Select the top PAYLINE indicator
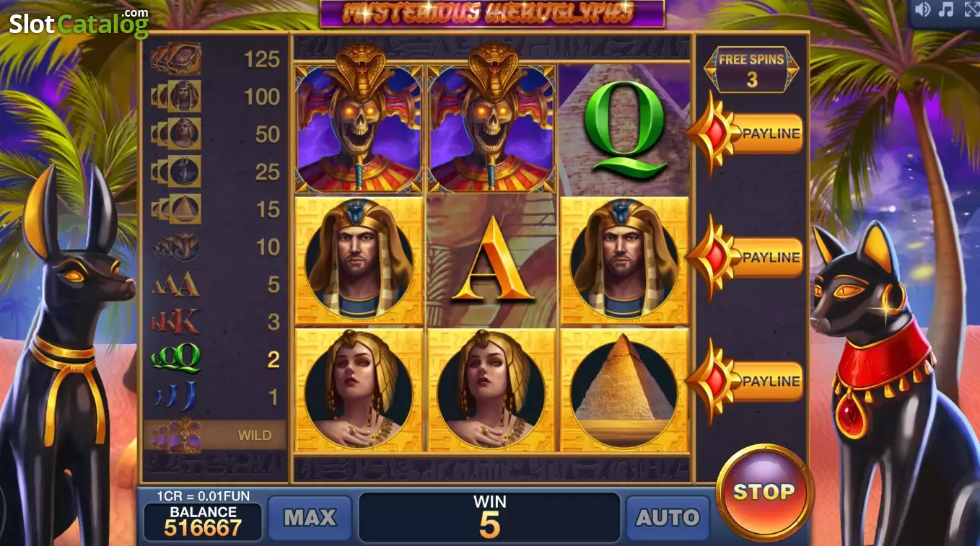 click(746, 133)
